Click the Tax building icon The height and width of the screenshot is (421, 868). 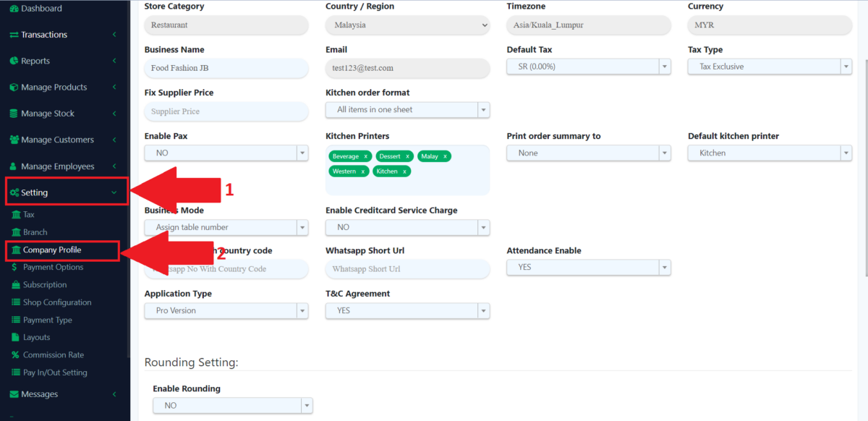[x=17, y=215]
